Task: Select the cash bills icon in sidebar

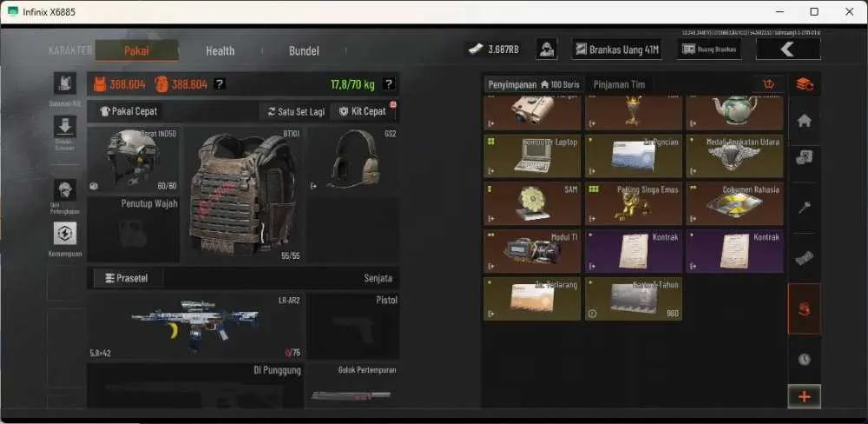Action: 805,258
